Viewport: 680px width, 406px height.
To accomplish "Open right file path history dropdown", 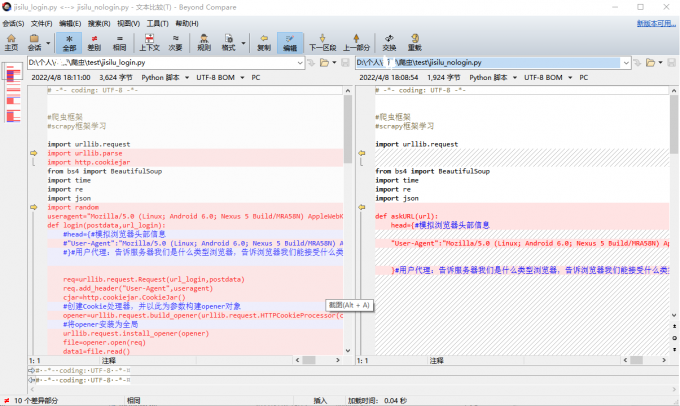I will tap(626, 63).
